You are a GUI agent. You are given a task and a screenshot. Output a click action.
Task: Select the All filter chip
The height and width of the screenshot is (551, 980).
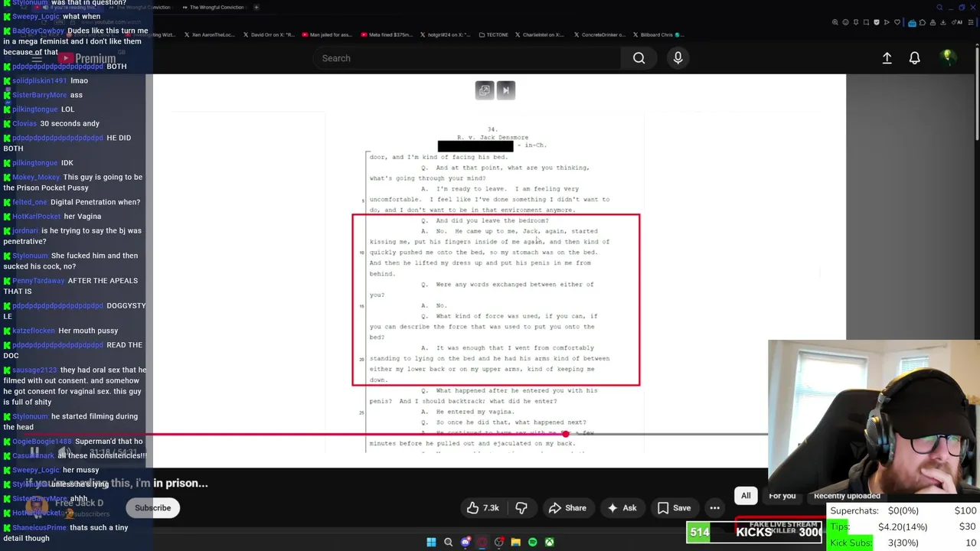click(746, 496)
